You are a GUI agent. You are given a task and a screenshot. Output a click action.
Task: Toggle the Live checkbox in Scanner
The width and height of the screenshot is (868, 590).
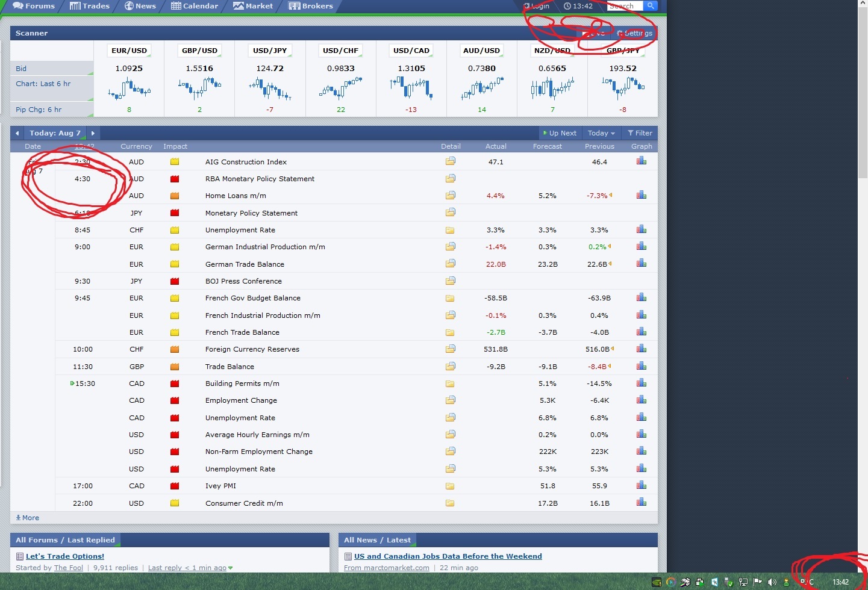tap(586, 33)
